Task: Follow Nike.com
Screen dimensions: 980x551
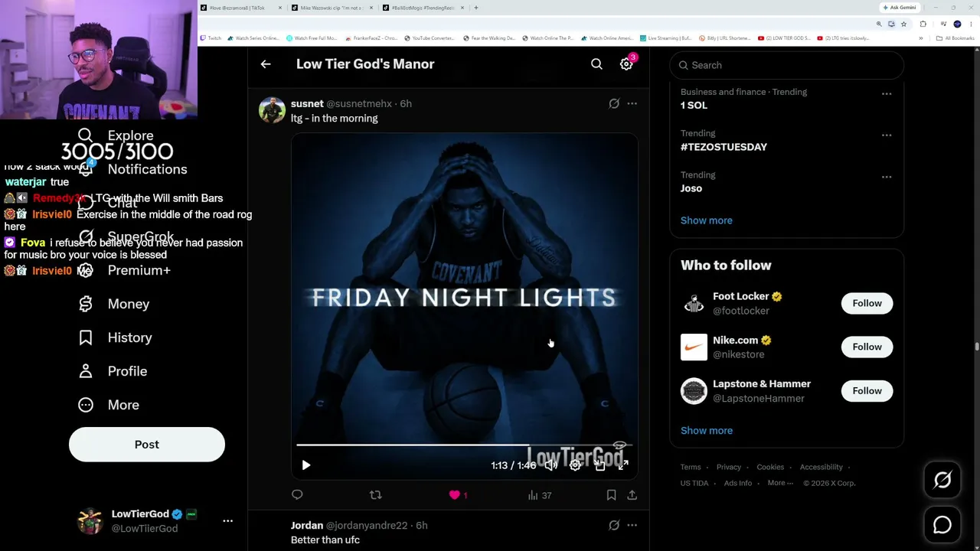Action: (867, 347)
